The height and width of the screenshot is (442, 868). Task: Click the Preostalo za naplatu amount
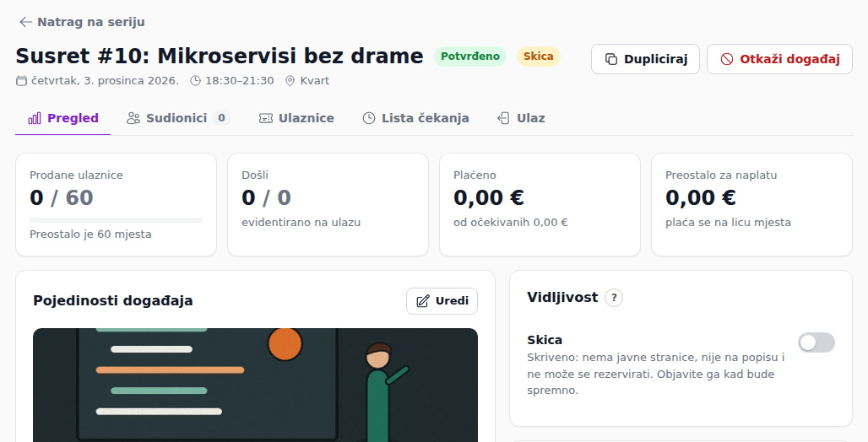(701, 197)
